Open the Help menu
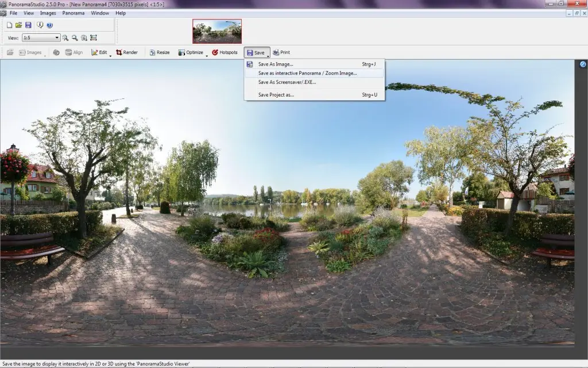Viewport: 588px width, 368px height. click(x=121, y=13)
